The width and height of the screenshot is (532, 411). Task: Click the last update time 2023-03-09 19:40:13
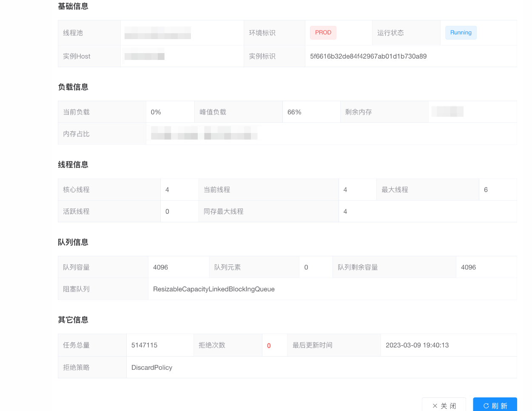pos(417,346)
